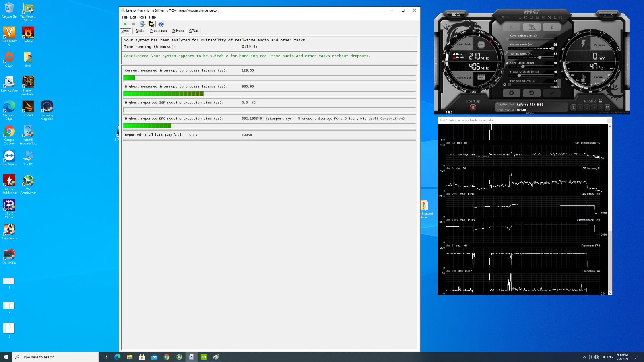Image resolution: width=644 pixels, height=362 pixels.
Task: Open the CPUID HWMonitor desktop icon
Action: coord(9,184)
